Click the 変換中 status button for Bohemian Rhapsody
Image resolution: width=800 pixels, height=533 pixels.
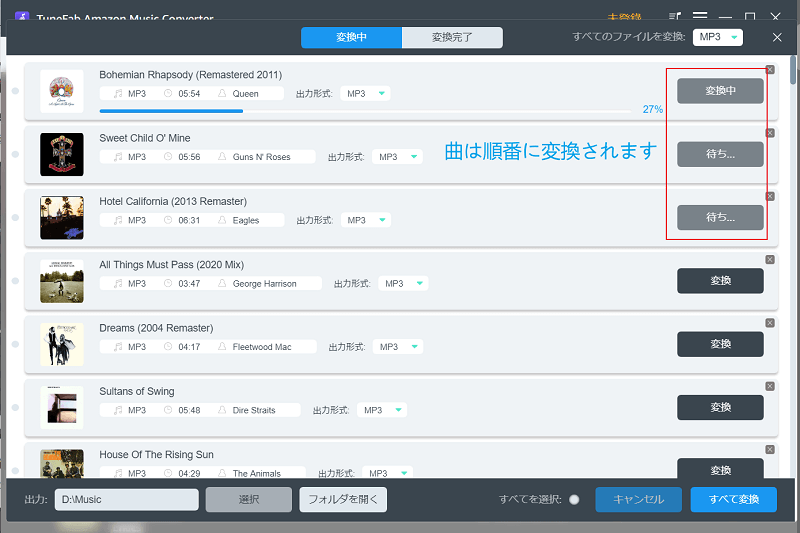coord(720,91)
